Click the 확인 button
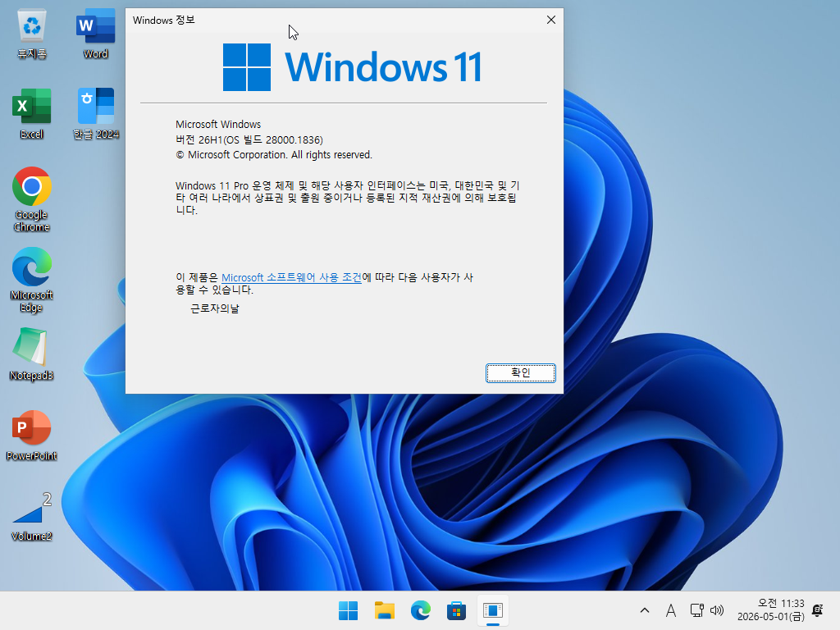Viewport: 840px width, 630px height. point(521,373)
